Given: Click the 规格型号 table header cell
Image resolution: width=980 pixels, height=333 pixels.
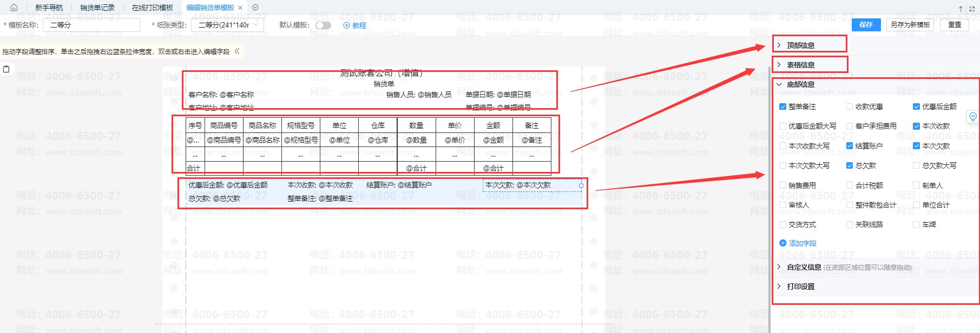Looking at the screenshot, I should 301,125.
